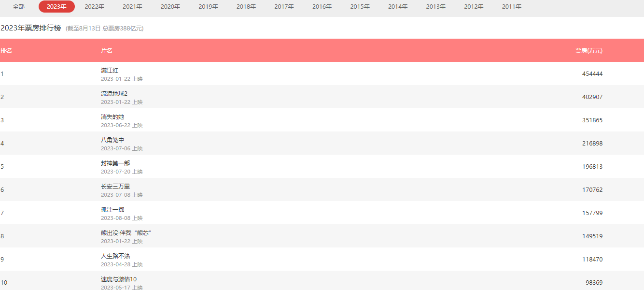The width and height of the screenshot is (644, 290).
Task: Click the 片名 column header
Action: click(x=107, y=51)
